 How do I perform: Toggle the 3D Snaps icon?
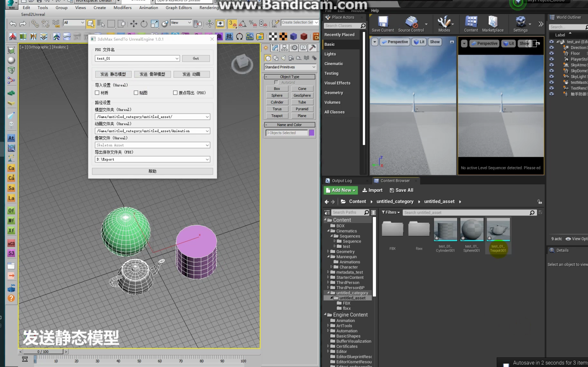[x=233, y=24]
